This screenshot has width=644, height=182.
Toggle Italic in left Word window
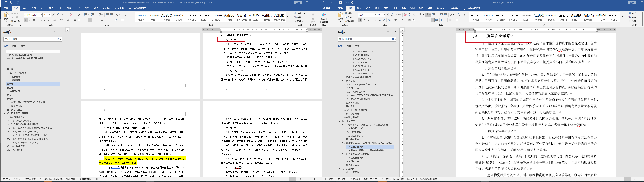click(30, 20)
